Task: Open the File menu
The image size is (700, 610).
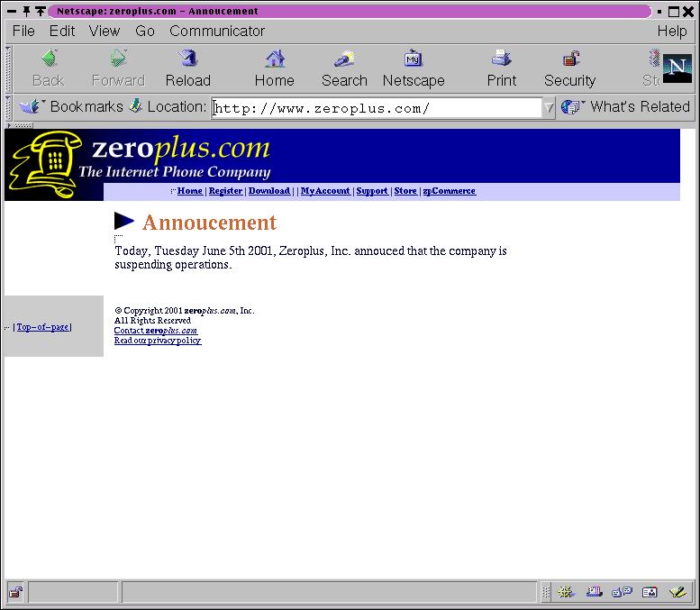Action: click(23, 31)
